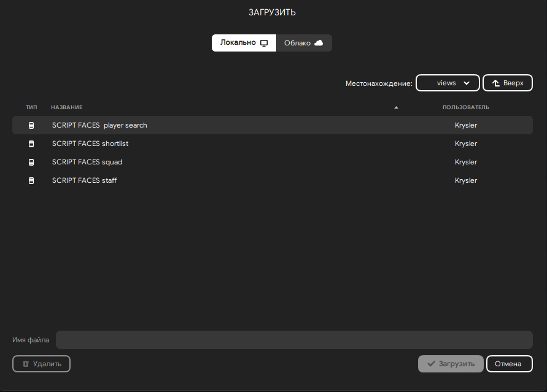Image resolution: width=547 pixels, height=392 pixels.
Task: Select SCRIPT FACES squad
Action: tap(273, 162)
